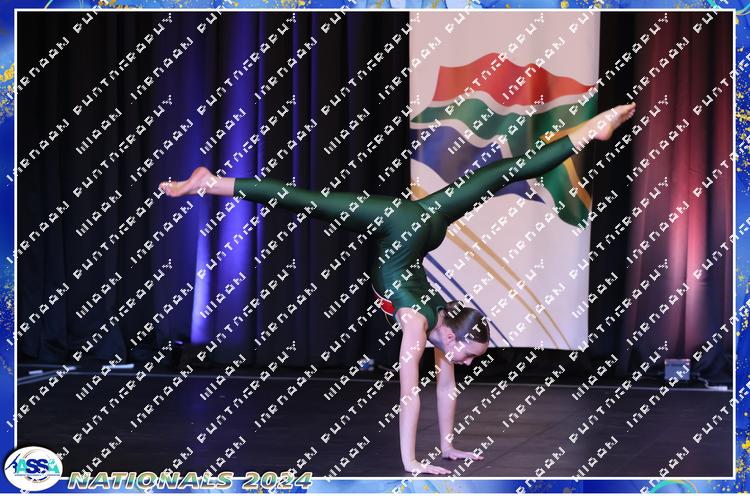Click the gymnast's left leg in green

tap(300, 198)
